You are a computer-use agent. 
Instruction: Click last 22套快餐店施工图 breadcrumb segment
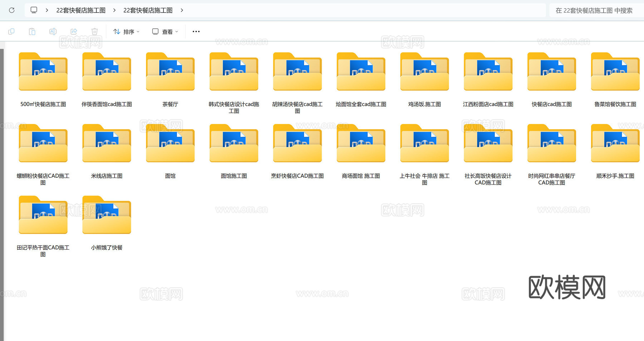click(x=148, y=10)
